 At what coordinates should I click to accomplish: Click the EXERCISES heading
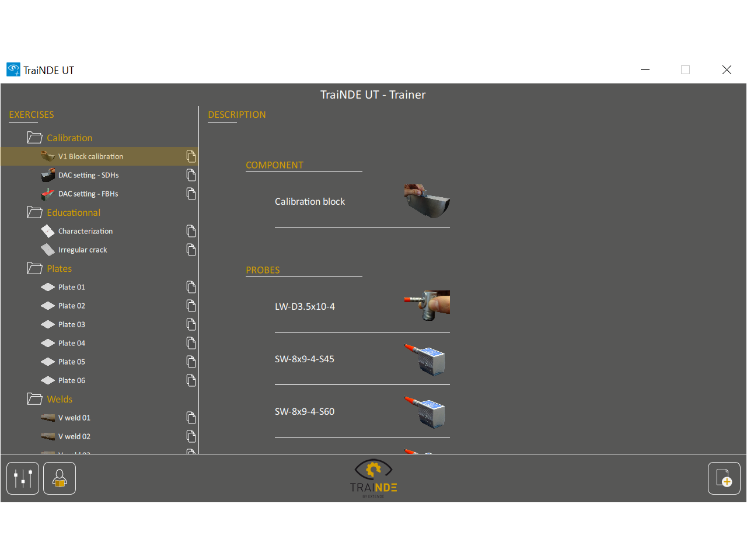coord(32,115)
